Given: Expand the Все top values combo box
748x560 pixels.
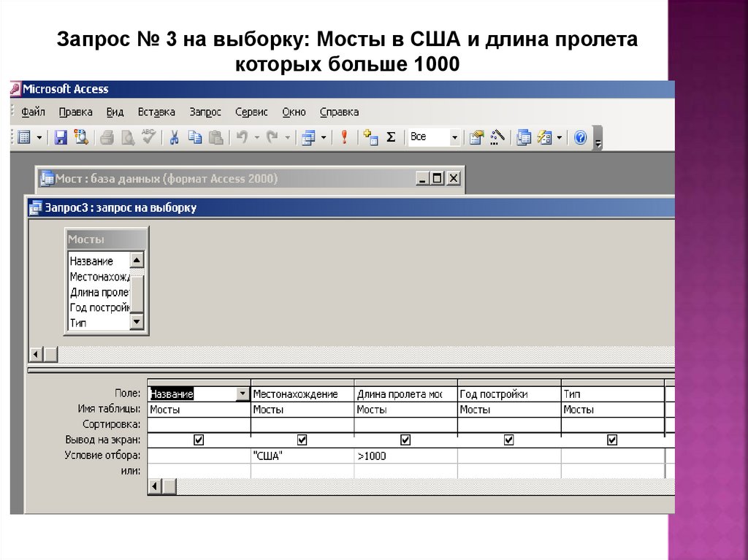Looking at the screenshot, I should pyautogui.click(x=454, y=137).
